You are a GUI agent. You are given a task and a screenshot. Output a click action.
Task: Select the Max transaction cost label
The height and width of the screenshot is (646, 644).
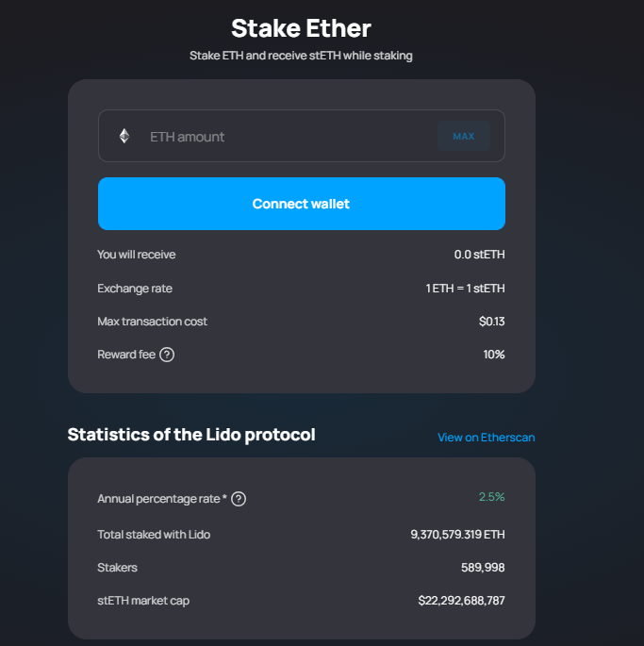pyautogui.click(x=152, y=322)
